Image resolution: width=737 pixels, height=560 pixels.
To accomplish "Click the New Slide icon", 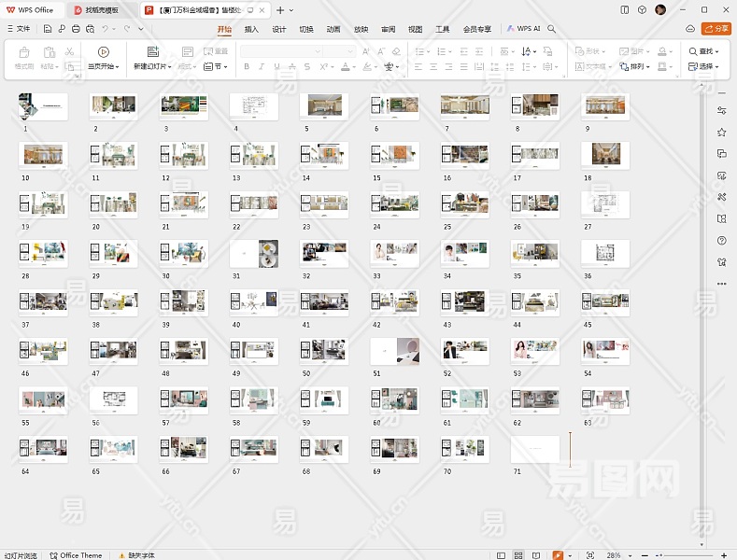I will click(152, 52).
